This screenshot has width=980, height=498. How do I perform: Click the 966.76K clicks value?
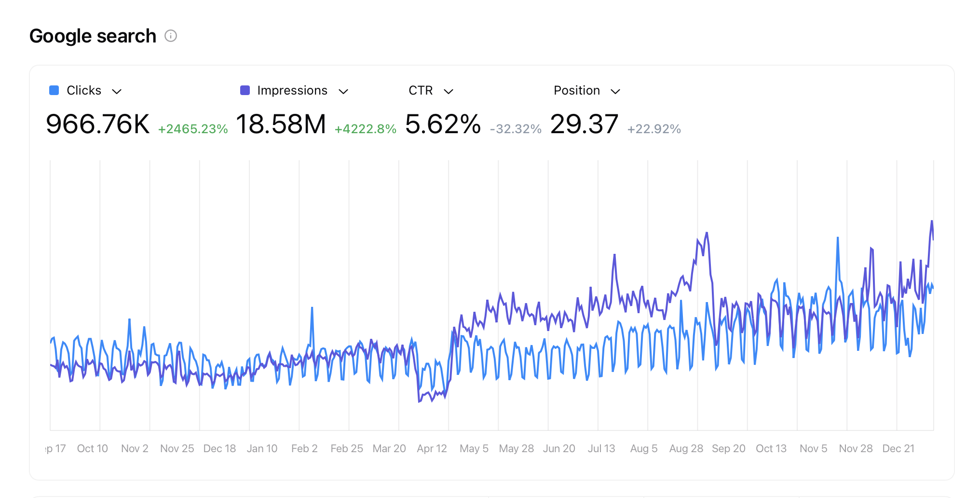click(98, 124)
